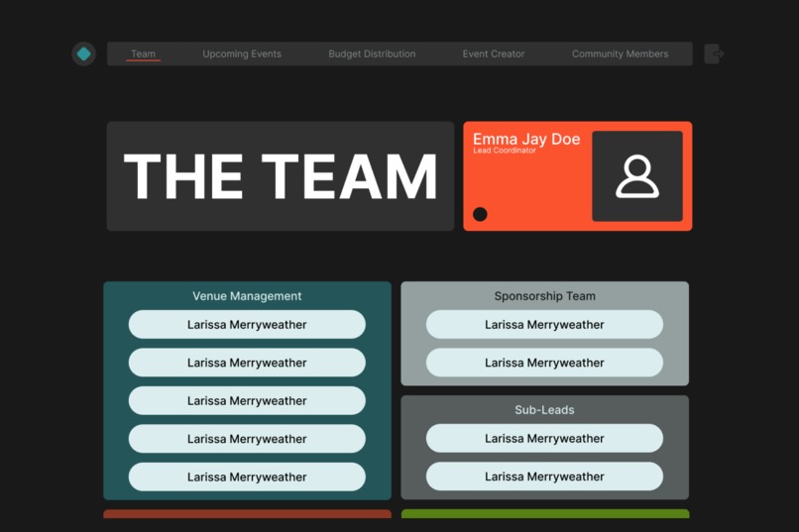Switch to the Team tab
The height and width of the screenshot is (532, 799).
click(143, 53)
